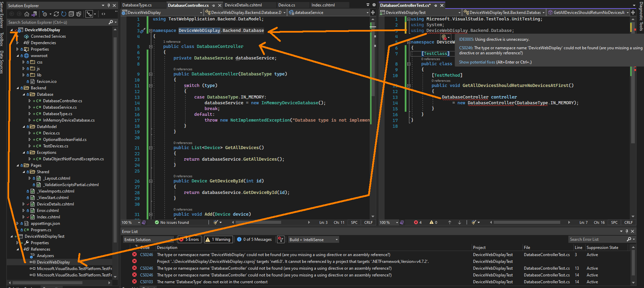Open Entire Solution scope dropdown

tap(149, 239)
